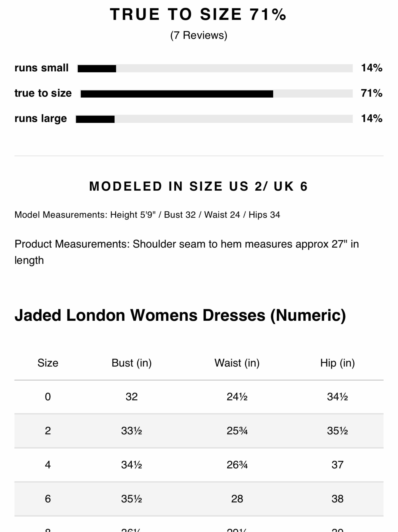Screen dimensions: 398x532
Task: Select the Hip (in) column header
Action: pos(337,363)
